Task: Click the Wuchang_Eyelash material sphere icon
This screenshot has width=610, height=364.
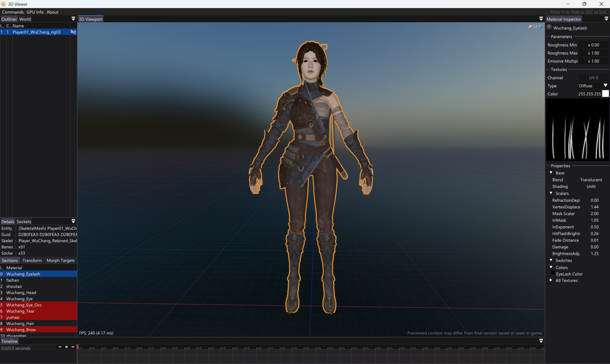Action: (x=549, y=28)
